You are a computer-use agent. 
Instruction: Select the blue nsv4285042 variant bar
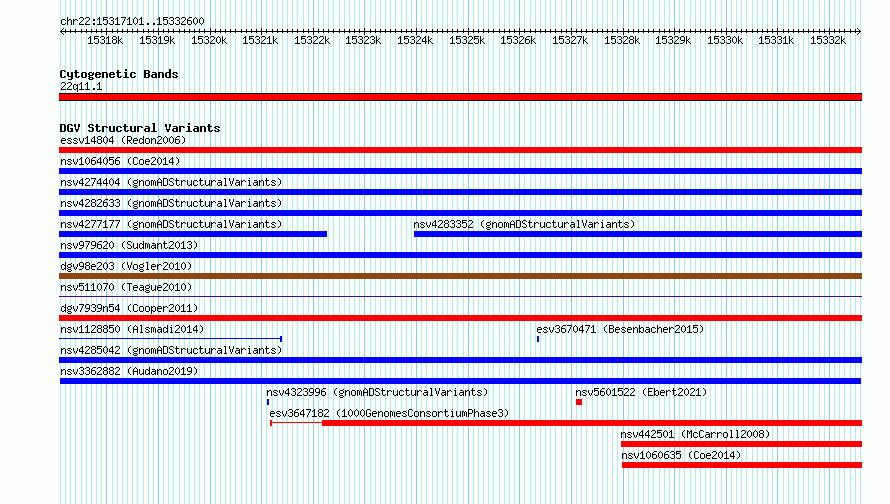[460, 360]
